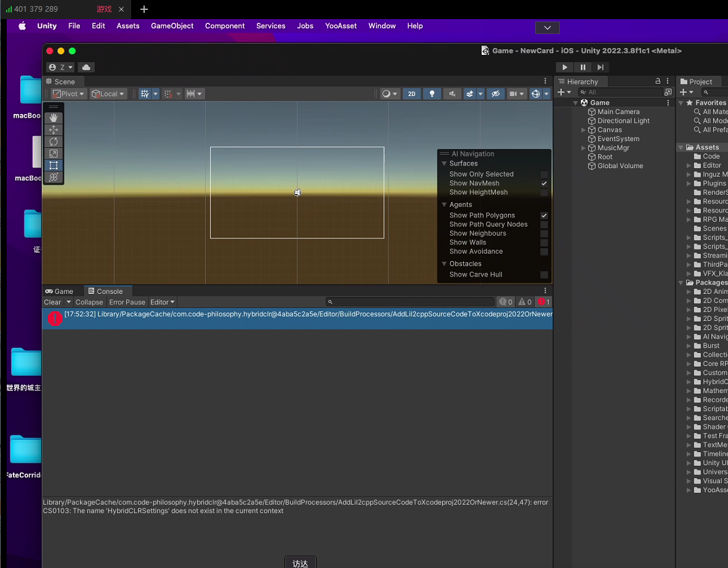Unmute scene audio icon
Image resolution: width=728 pixels, height=568 pixels.
coord(452,94)
